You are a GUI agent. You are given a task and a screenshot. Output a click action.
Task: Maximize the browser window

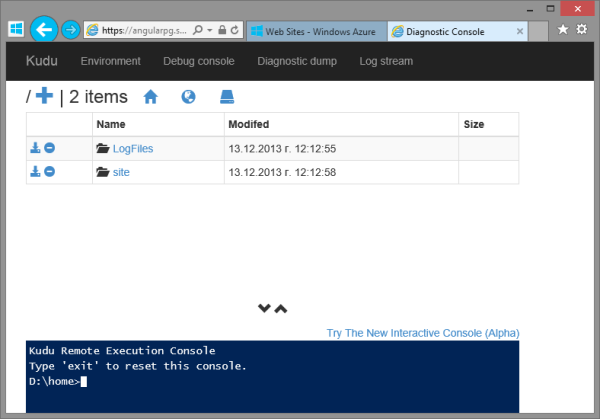pos(550,9)
